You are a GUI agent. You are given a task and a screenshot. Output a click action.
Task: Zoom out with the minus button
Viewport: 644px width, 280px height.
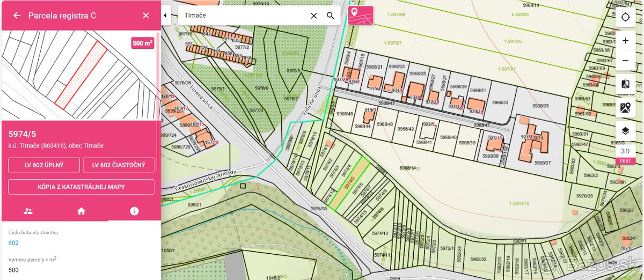(x=625, y=61)
